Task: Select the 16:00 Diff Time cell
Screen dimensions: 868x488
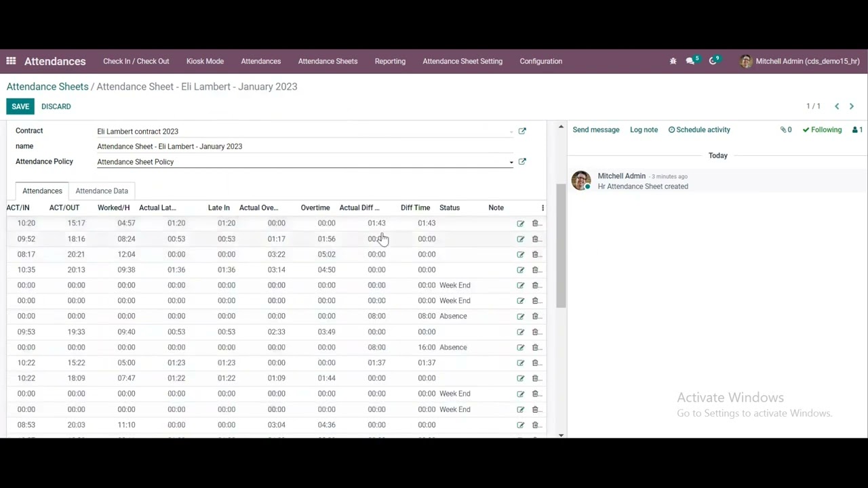Action: point(427,347)
